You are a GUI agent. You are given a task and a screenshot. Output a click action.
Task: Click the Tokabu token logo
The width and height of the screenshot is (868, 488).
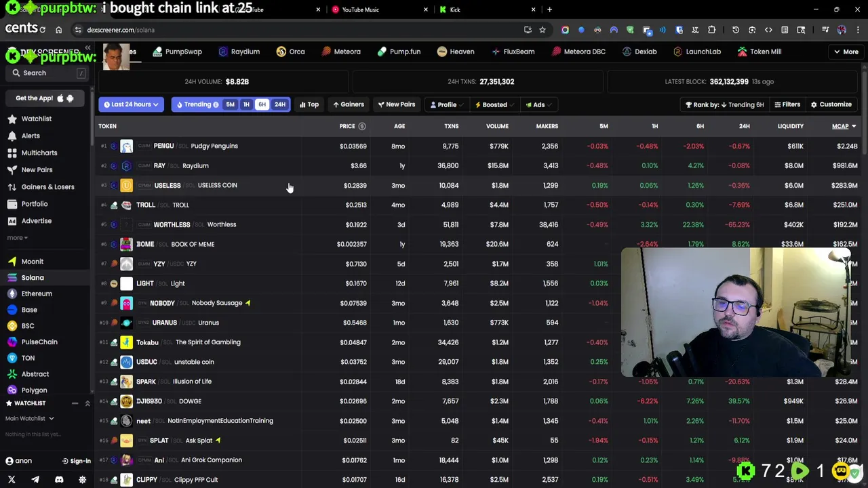tap(127, 342)
